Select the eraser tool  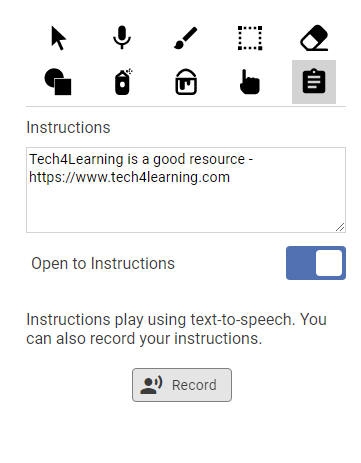click(314, 38)
